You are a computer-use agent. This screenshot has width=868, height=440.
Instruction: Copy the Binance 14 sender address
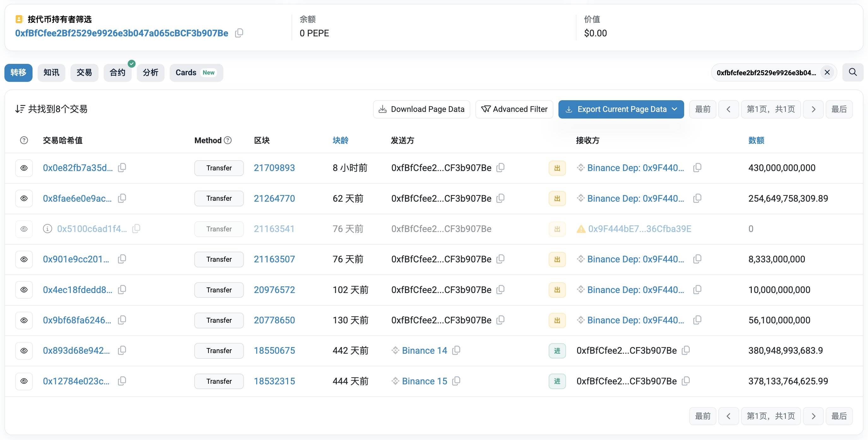tap(456, 350)
